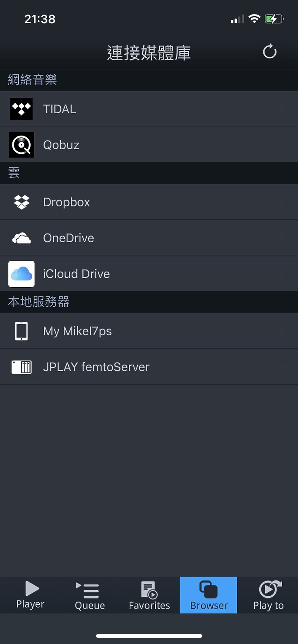Select the iCloud Drive text label
Screen dimensions: 298x644
77,274
